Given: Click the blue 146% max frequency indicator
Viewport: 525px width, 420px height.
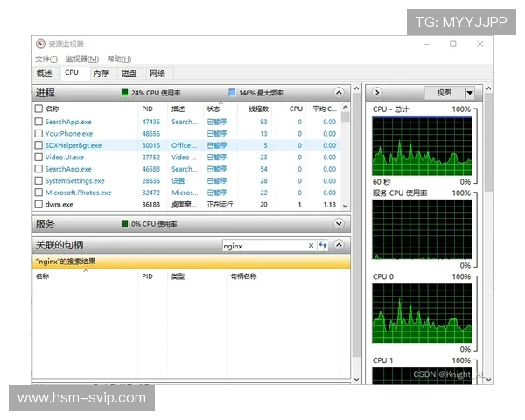Looking at the screenshot, I should pos(232,93).
